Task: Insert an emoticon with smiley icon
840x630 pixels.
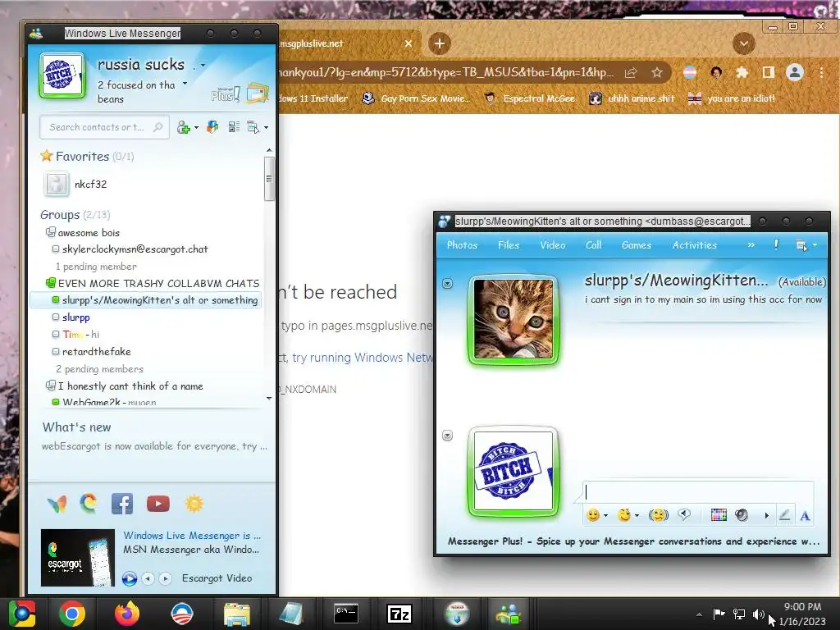Action: point(593,515)
